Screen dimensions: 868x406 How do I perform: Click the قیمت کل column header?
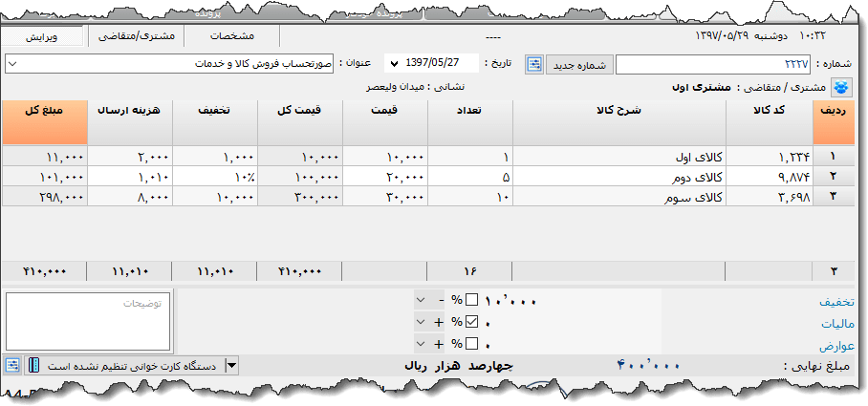(x=300, y=122)
